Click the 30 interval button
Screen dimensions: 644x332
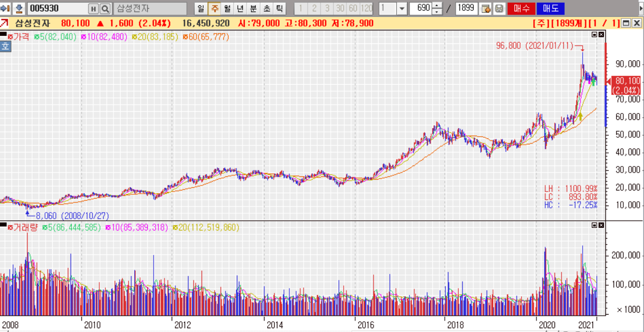click(340, 8)
